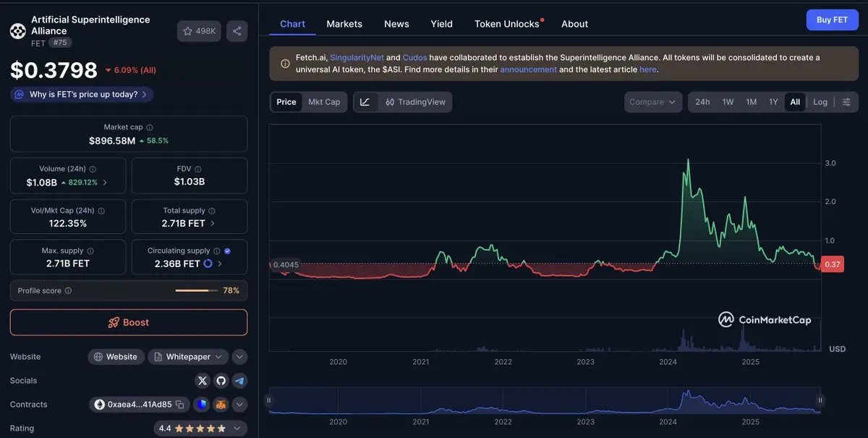The width and height of the screenshot is (868, 438).
Task: Click the circulating supply progress ring icon
Action: coord(208,264)
